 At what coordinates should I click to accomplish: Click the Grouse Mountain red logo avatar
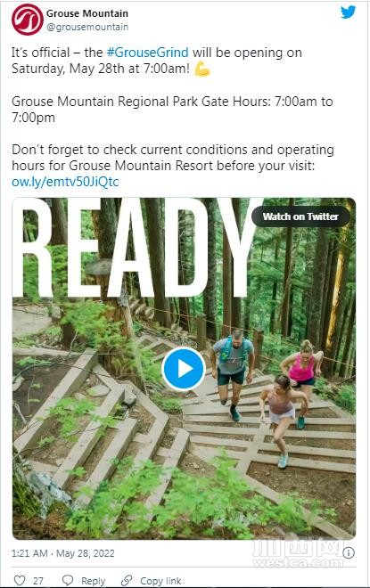pos(28,20)
